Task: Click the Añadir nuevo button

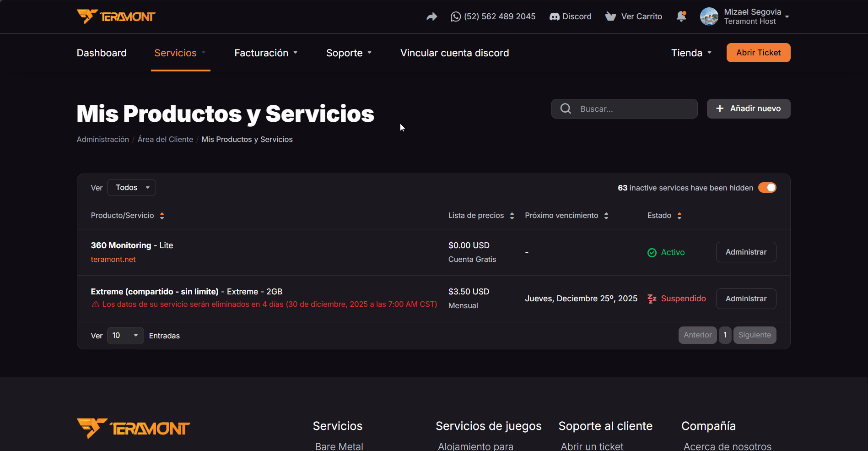Action: [749, 109]
